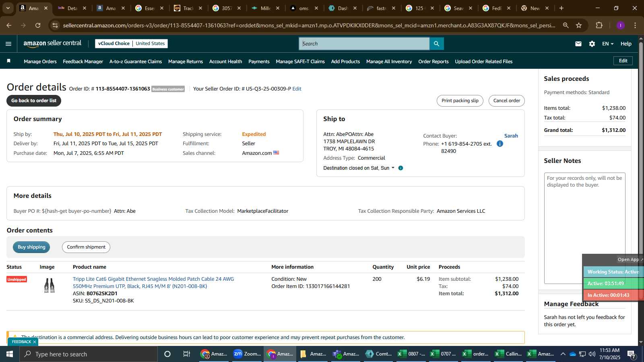Open Order Reports menu item
This screenshot has width=644, height=362.
[x=433, y=62]
